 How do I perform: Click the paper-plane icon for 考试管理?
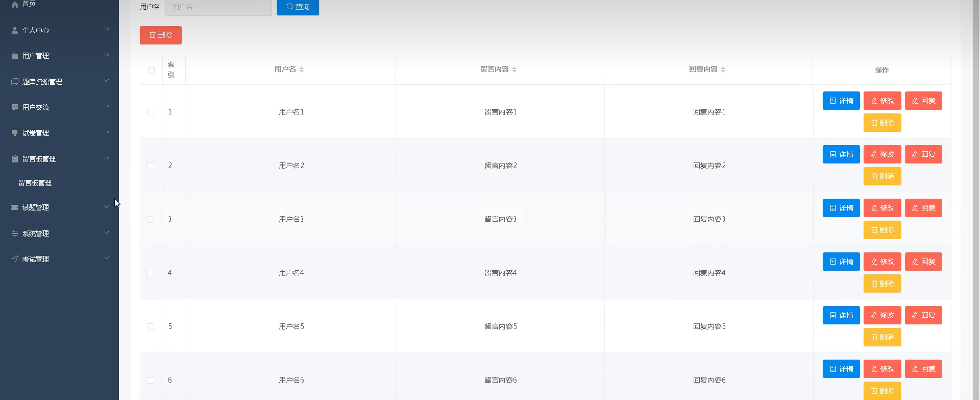coord(15,259)
